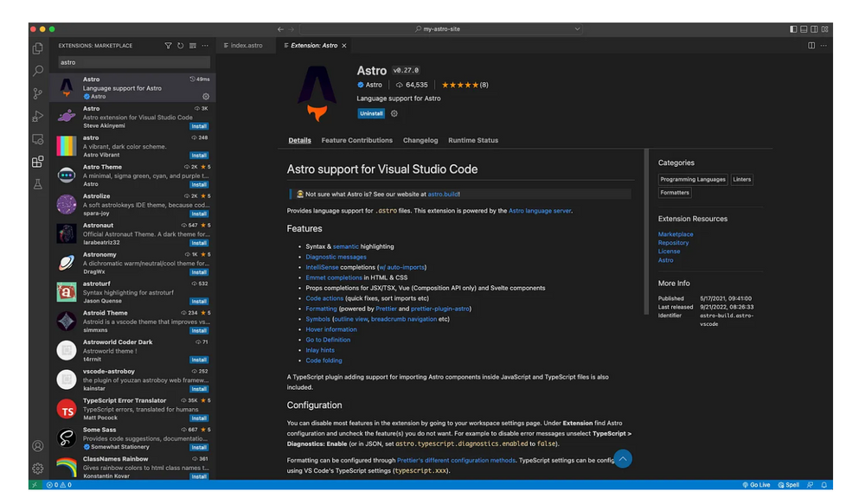
Task: Open the extensions panel More Actions menu
Action: (205, 45)
